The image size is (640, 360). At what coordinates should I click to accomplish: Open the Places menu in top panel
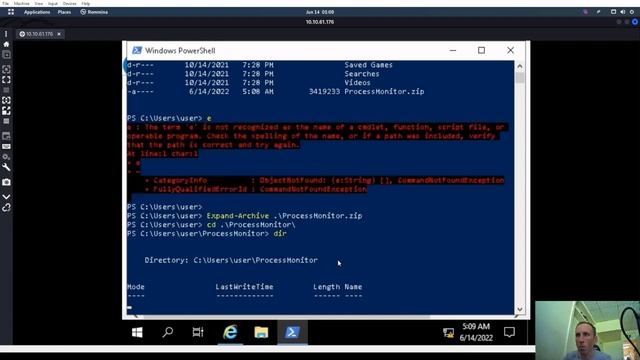(x=64, y=12)
